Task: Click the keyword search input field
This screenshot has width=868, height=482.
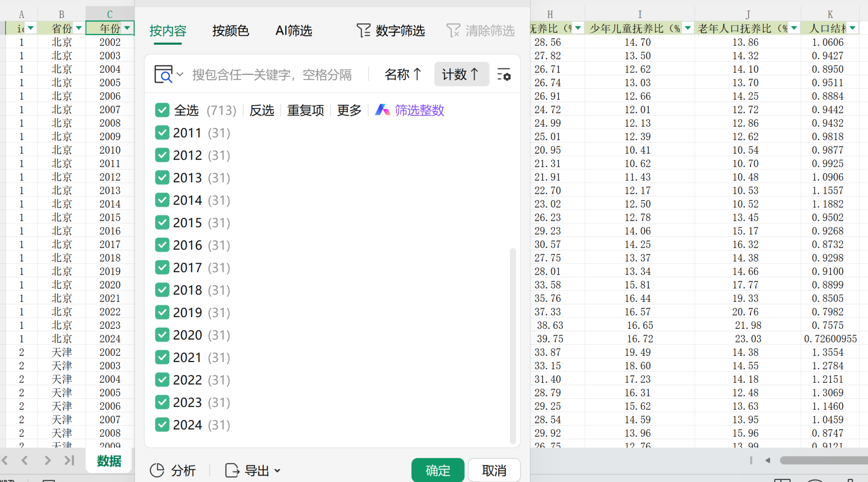Action: click(272, 75)
